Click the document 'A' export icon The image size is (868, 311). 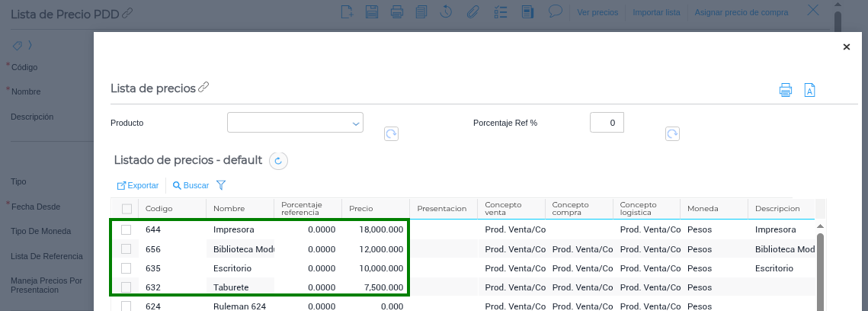point(810,90)
